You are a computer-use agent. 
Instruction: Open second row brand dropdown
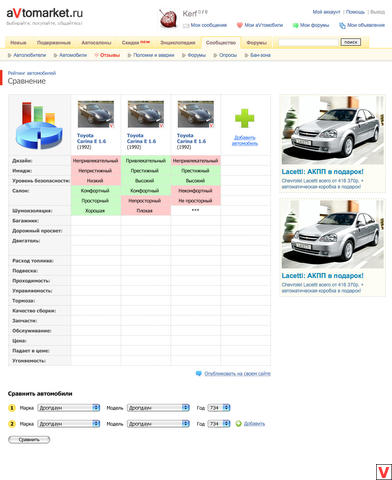click(x=69, y=424)
